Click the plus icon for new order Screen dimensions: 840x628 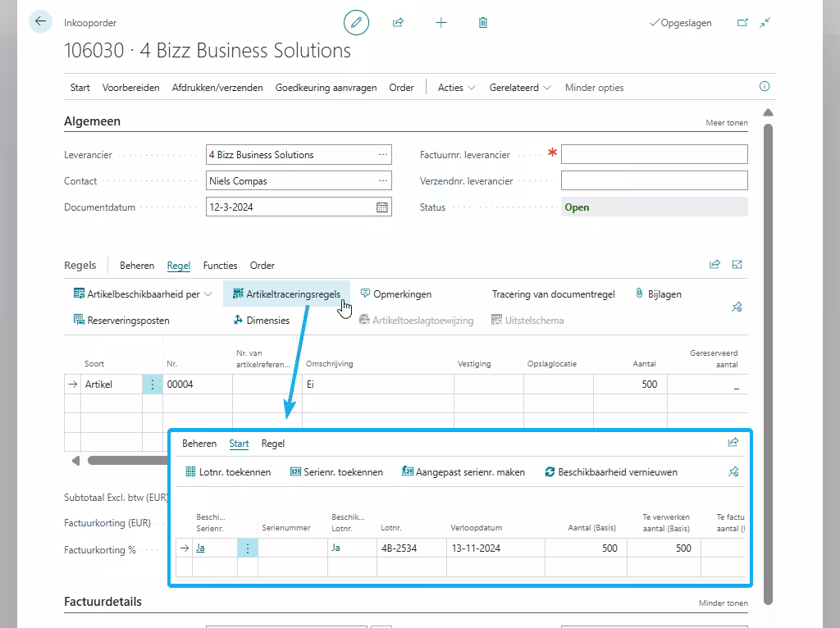(441, 23)
